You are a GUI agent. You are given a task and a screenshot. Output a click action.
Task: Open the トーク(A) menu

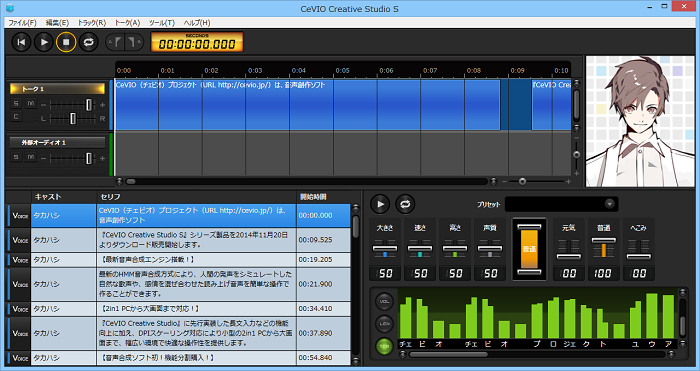[127, 22]
